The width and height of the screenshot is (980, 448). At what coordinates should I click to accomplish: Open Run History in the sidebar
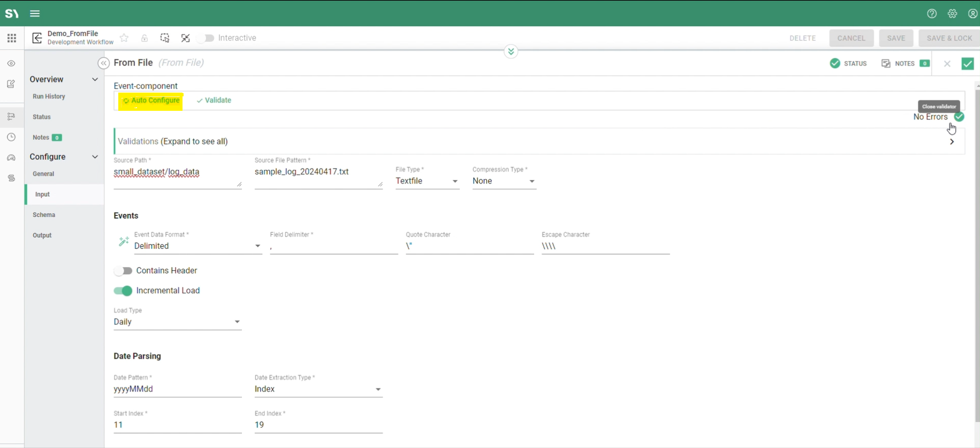click(49, 96)
